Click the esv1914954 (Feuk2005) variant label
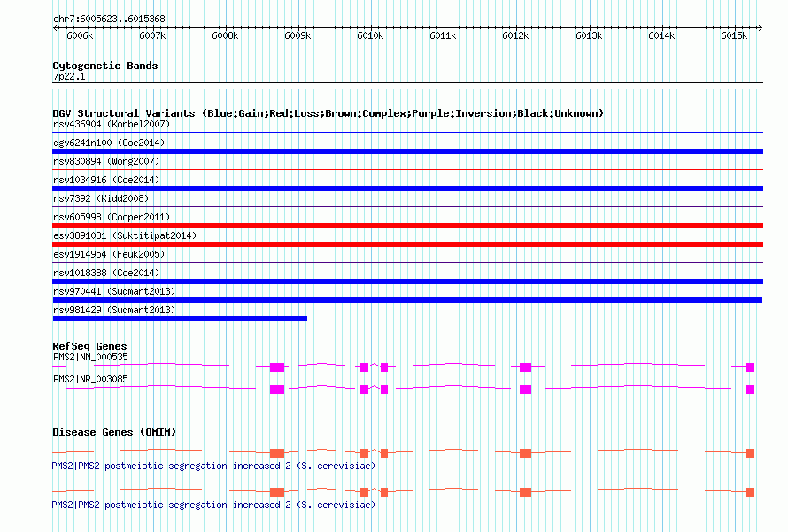 pos(109,254)
